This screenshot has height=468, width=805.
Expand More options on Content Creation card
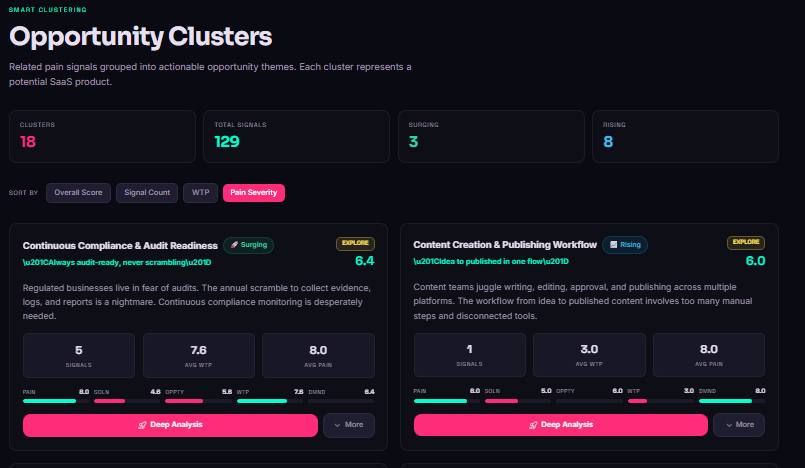click(739, 425)
